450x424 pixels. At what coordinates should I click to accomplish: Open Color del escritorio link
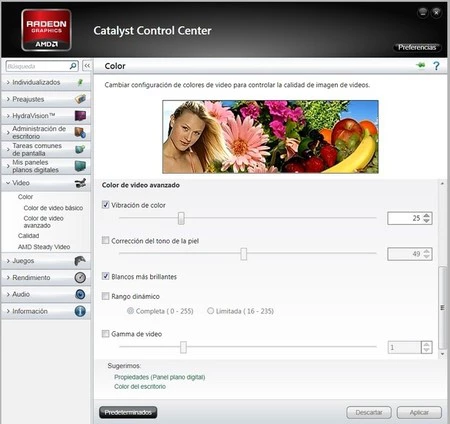click(140, 386)
